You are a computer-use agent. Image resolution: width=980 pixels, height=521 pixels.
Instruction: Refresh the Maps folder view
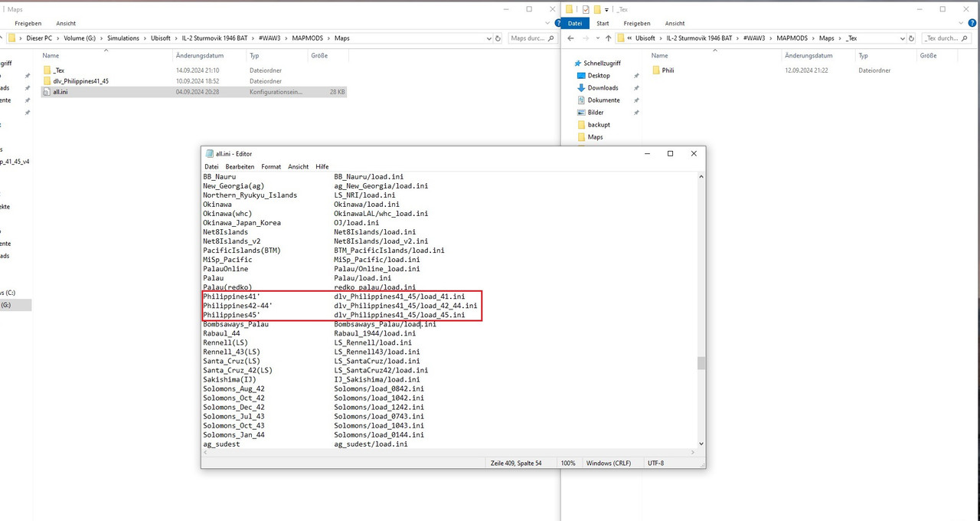click(498, 38)
